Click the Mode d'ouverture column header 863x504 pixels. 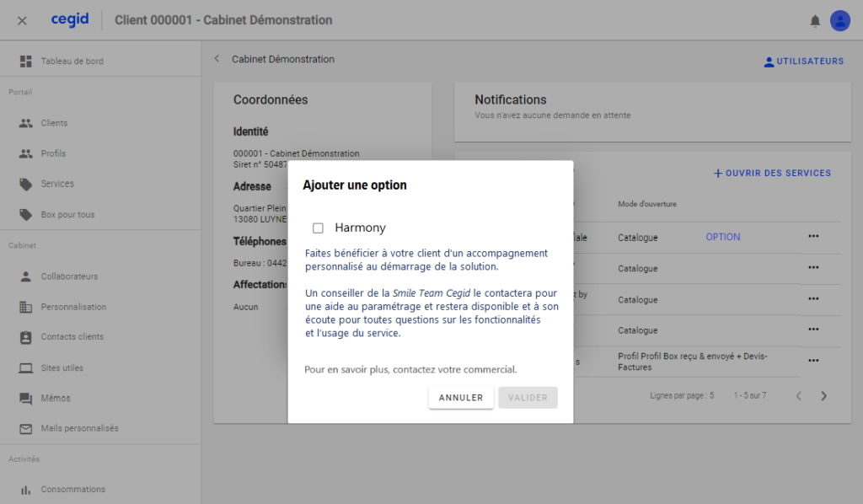[x=647, y=204]
